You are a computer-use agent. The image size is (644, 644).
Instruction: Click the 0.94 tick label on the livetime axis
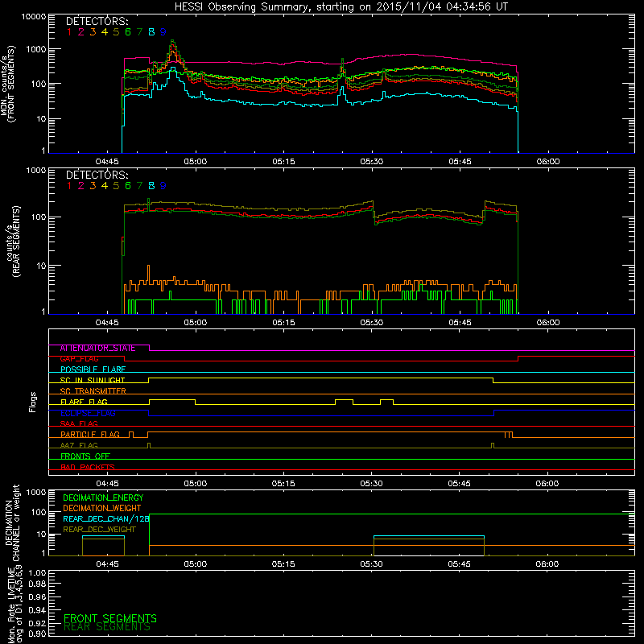(x=37, y=610)
